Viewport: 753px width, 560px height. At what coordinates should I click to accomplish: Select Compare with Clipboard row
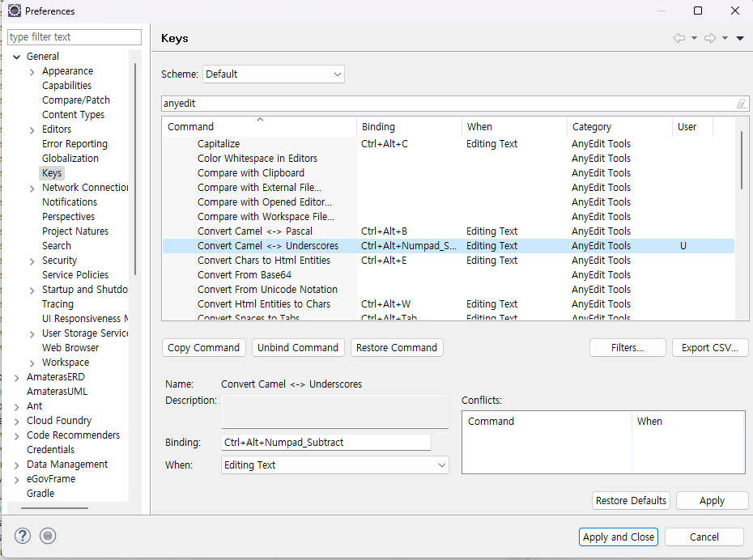tap(448, 172)
